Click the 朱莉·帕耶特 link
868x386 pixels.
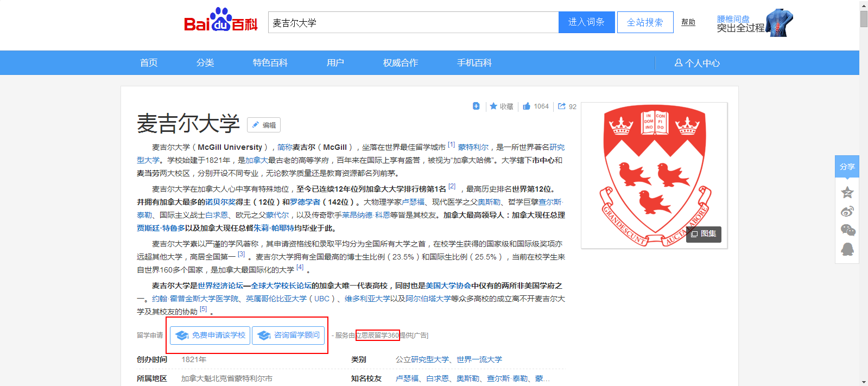tap(274, 228)
